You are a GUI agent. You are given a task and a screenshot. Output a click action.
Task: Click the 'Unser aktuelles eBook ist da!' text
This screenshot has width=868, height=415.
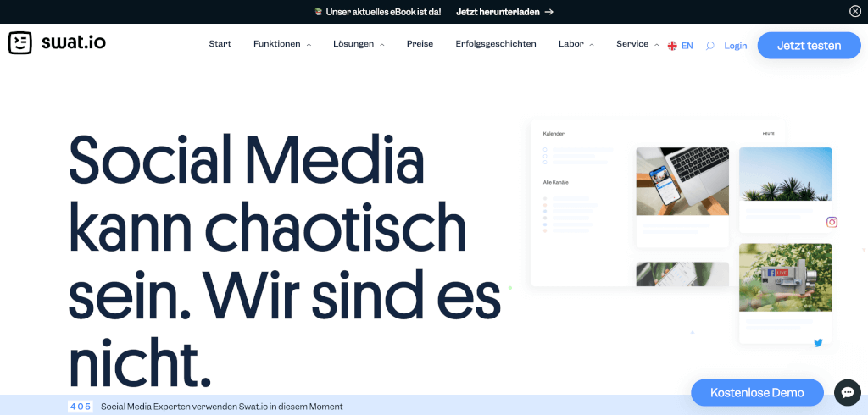384,12
